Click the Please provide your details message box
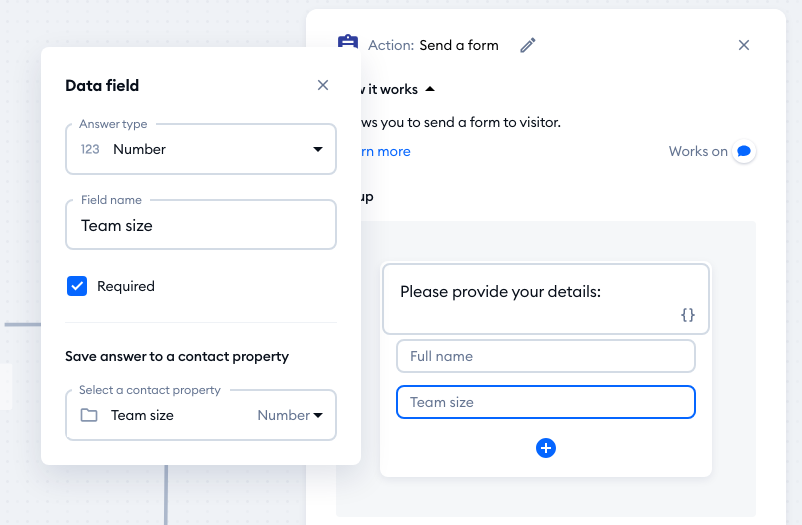 tap(545, 298)
